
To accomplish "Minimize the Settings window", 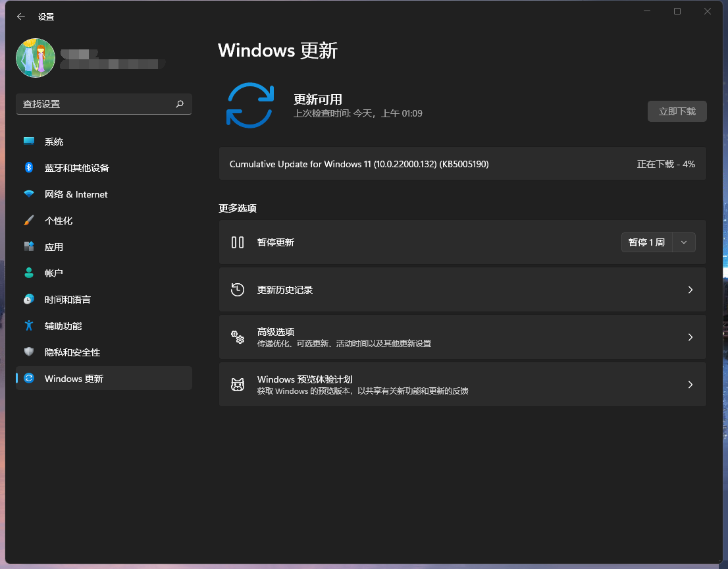I will click(x=647, y=11).
